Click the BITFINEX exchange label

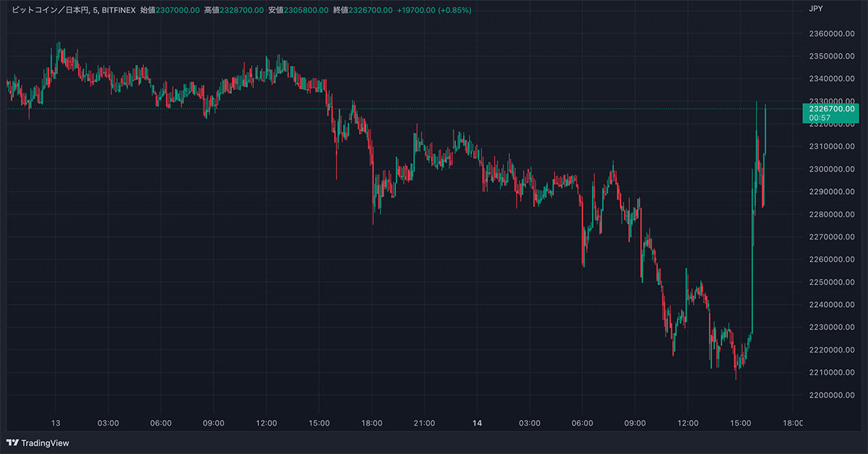pyautogui.click(x=117, y=10)
